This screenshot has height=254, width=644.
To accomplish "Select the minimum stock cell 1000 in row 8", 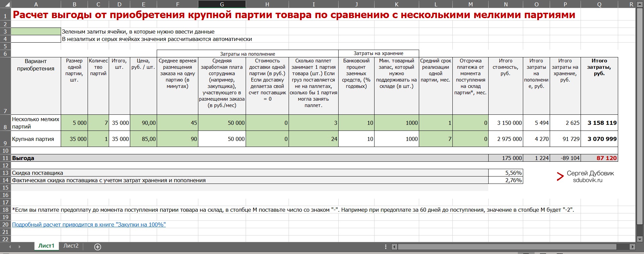I will click(397, 123).
